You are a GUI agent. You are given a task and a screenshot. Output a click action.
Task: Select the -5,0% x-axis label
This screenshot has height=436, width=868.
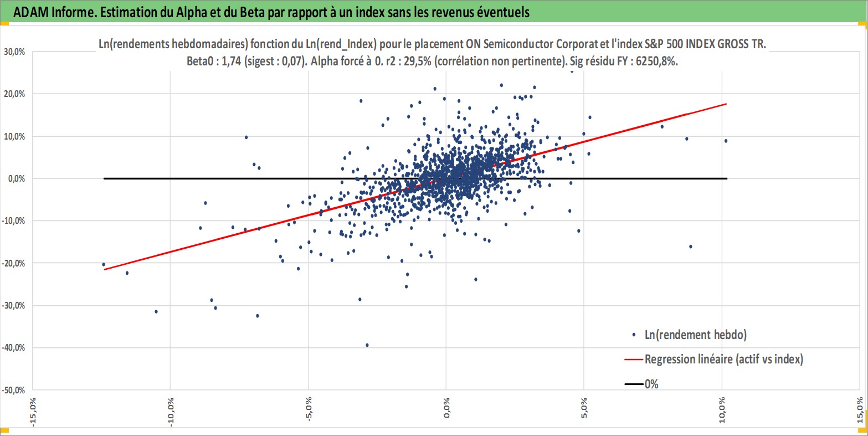coord(309,410)
